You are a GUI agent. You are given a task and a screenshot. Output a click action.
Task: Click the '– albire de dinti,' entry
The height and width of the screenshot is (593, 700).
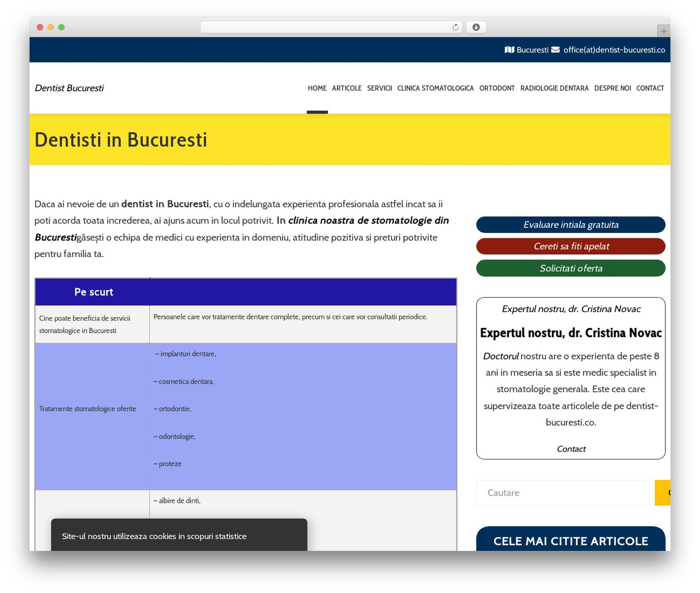177,501
